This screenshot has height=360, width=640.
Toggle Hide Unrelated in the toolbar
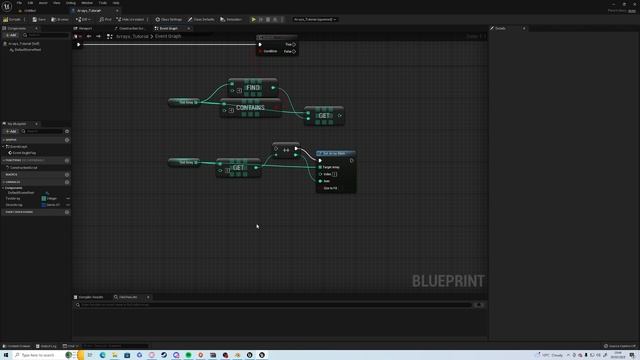point(130,19)
